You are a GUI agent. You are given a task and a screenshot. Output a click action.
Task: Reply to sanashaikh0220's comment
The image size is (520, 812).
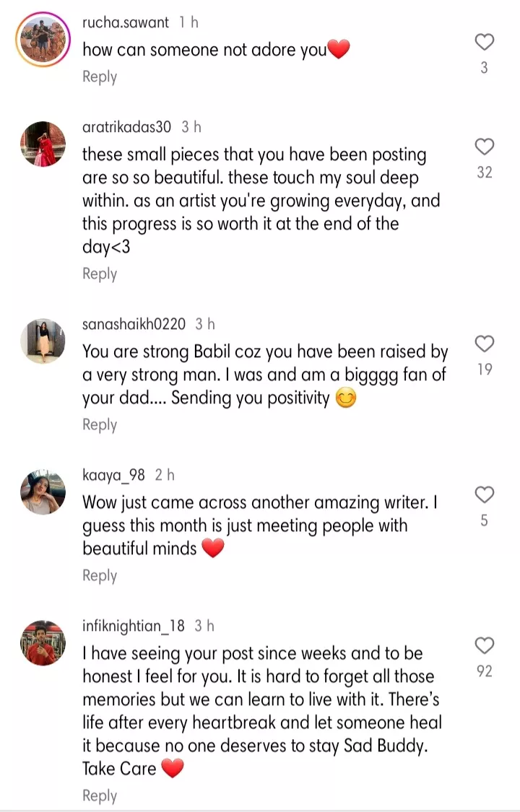pyautogui.click(x=100, y=424)
